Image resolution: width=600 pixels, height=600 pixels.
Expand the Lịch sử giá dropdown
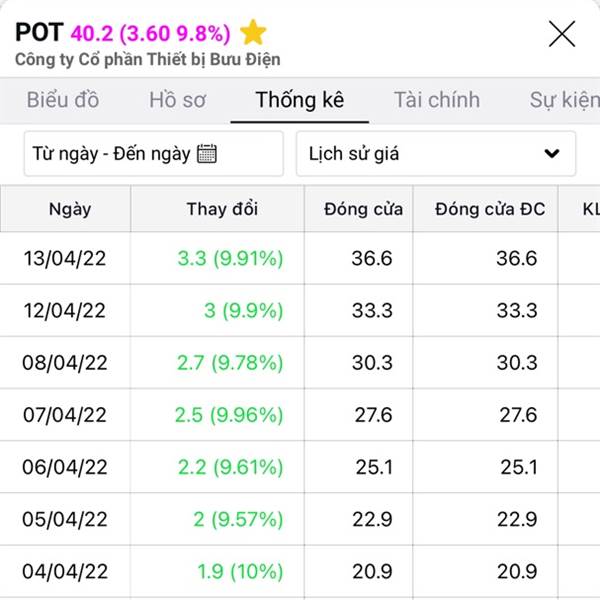[435, 154]
